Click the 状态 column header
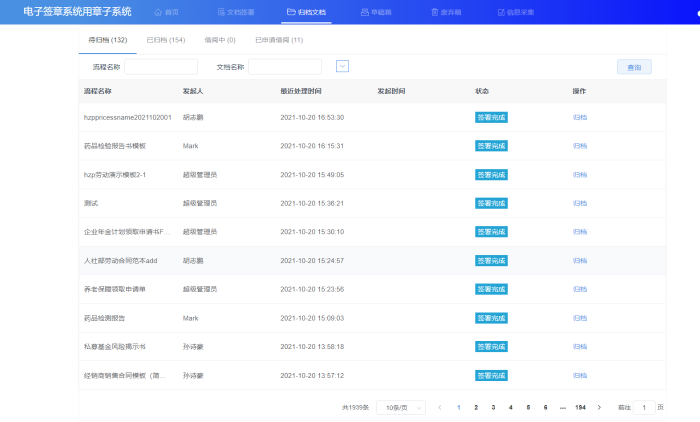The height and width of the screenshot is (422, 700). [482, 91]
